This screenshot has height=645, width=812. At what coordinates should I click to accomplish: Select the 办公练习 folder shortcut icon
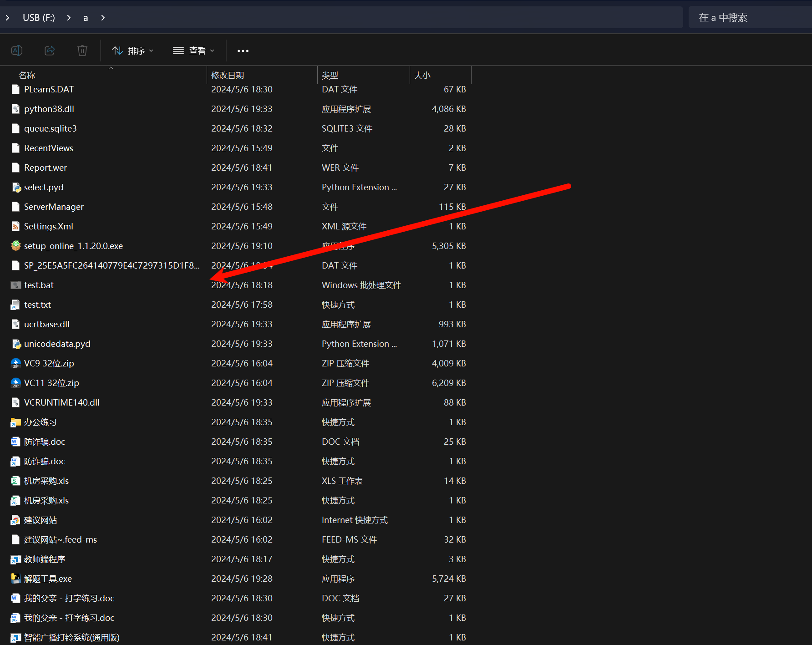coord(16,422)
